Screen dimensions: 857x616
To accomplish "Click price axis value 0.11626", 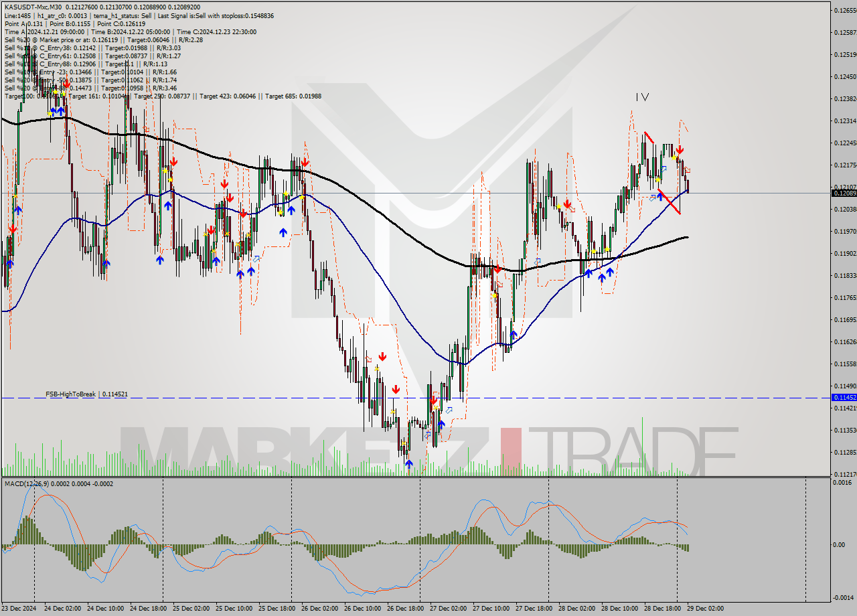I will click(844, 341).
